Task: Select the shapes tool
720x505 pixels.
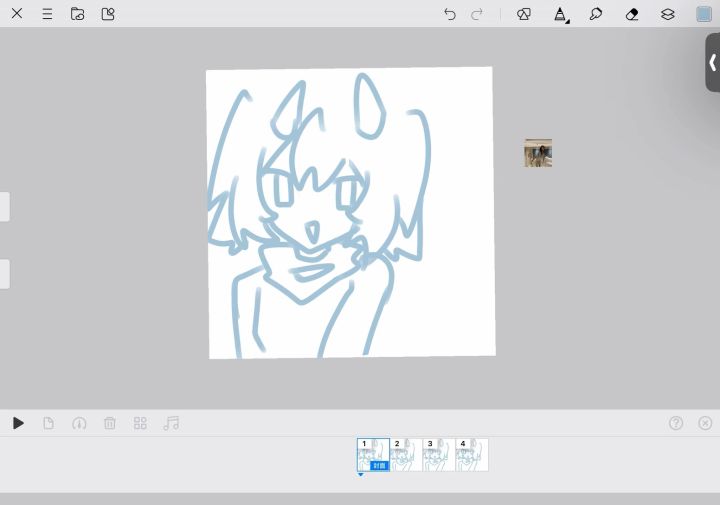Action: coord(523,14)
